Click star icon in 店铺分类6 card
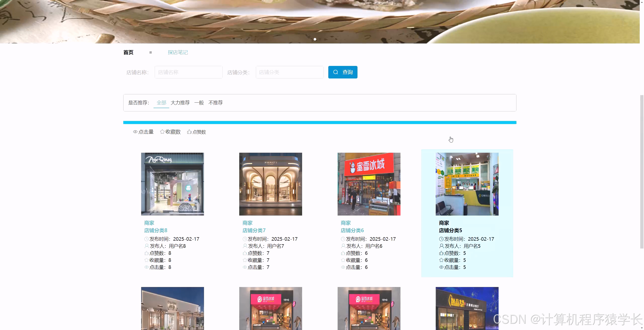This screenshot has width=644, height=330. (x=343, y=260)
